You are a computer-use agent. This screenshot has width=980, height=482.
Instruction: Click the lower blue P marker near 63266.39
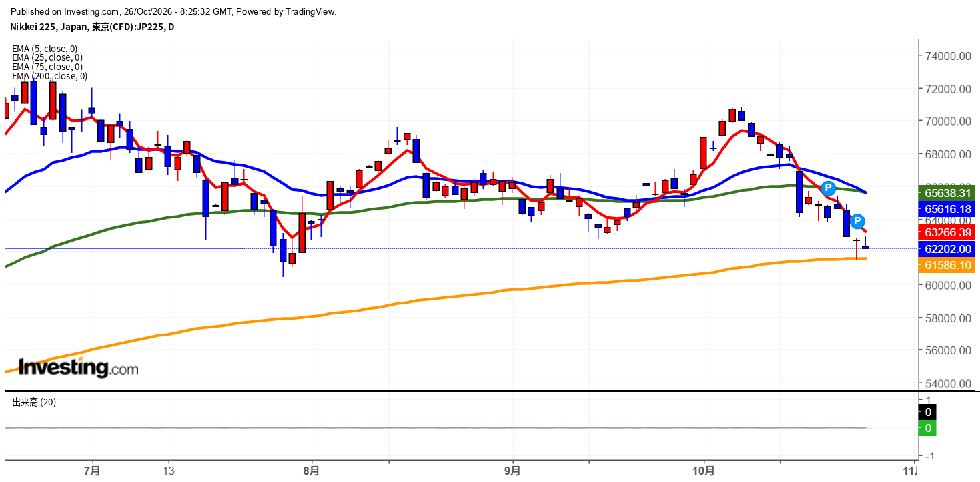[x=857, y=221]
